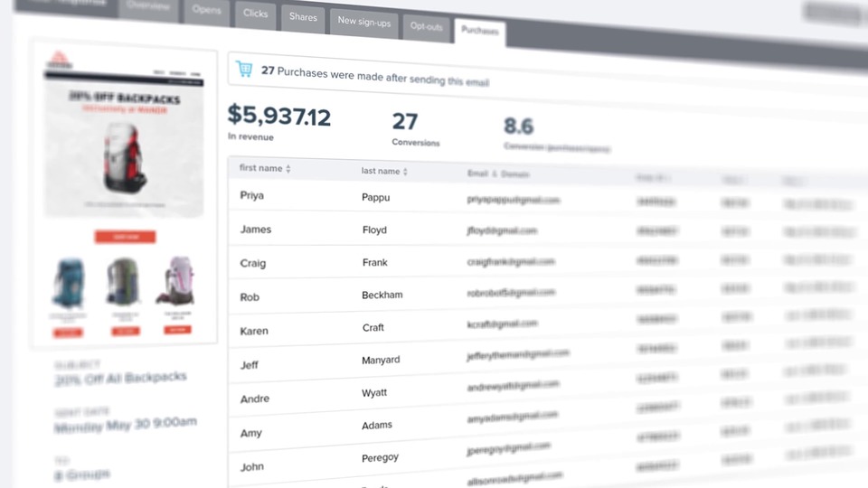Click the shopping cart icon in purchases banner
This screenshot has width=868, height=488.
pos(244,70)
